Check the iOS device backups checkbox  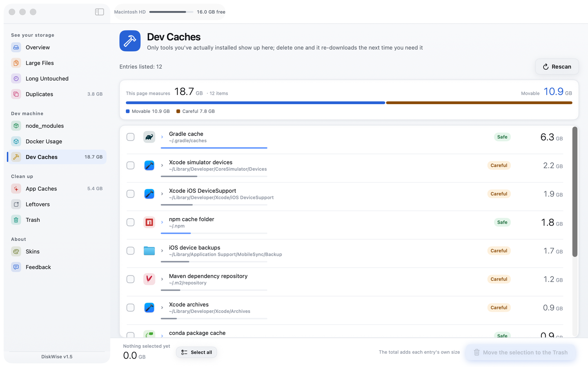(131, 251)
